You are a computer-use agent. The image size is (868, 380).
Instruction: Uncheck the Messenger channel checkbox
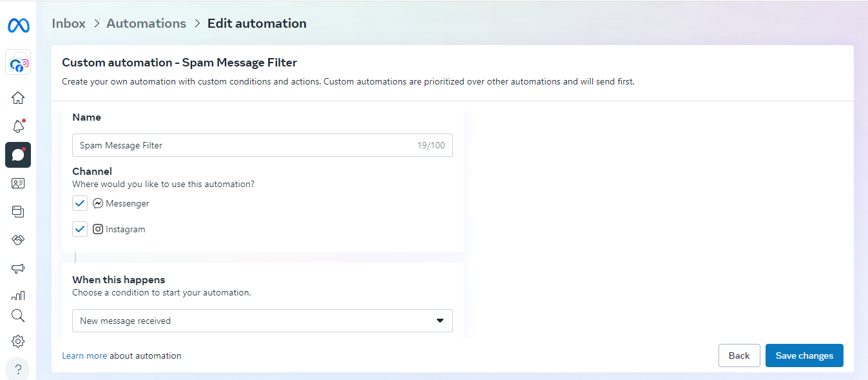(x=79, y=203)
